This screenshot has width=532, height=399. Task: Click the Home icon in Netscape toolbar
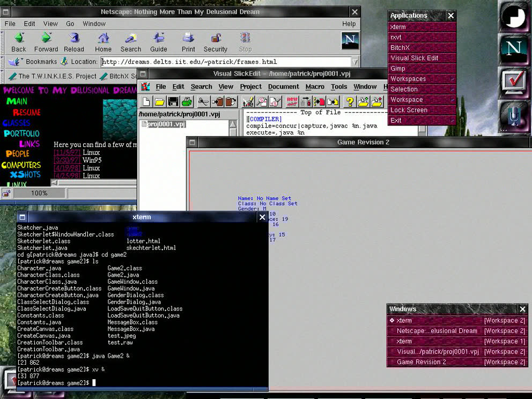click(x=103, y=38)
